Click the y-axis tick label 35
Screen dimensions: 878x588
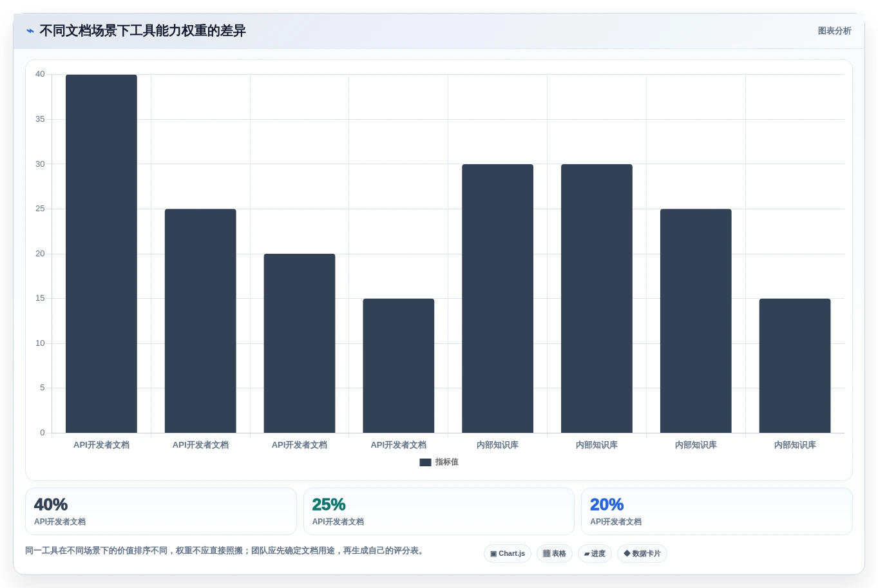pyautogui.click(x=40, y=119)
